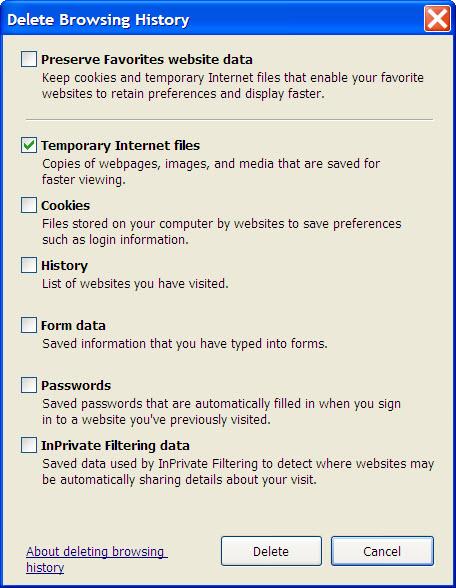Check the History checkbox box
This screenshot has width=456, height=588.
click(x=29, y=265)
